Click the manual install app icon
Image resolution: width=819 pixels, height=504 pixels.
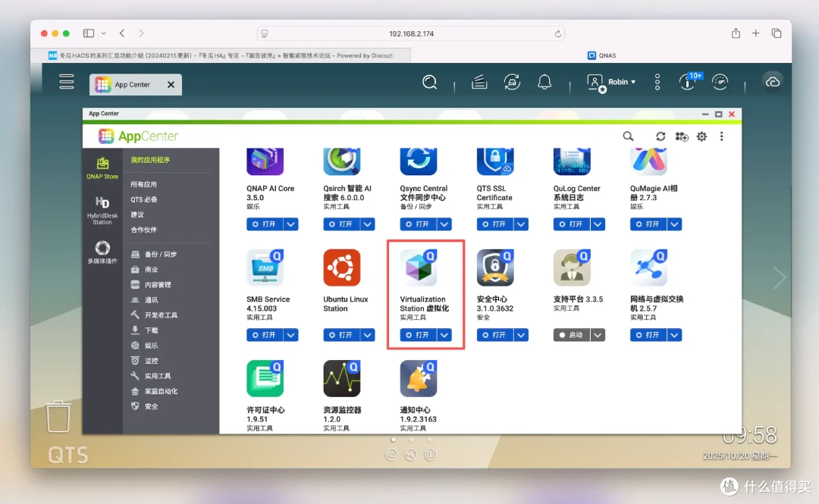(x=682, y=136)
